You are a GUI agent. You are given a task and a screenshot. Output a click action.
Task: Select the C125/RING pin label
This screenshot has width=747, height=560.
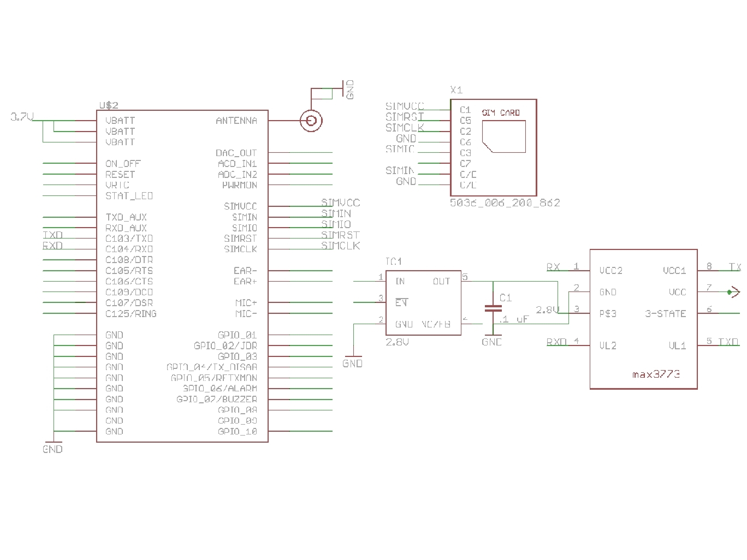(x=131, y=314)
